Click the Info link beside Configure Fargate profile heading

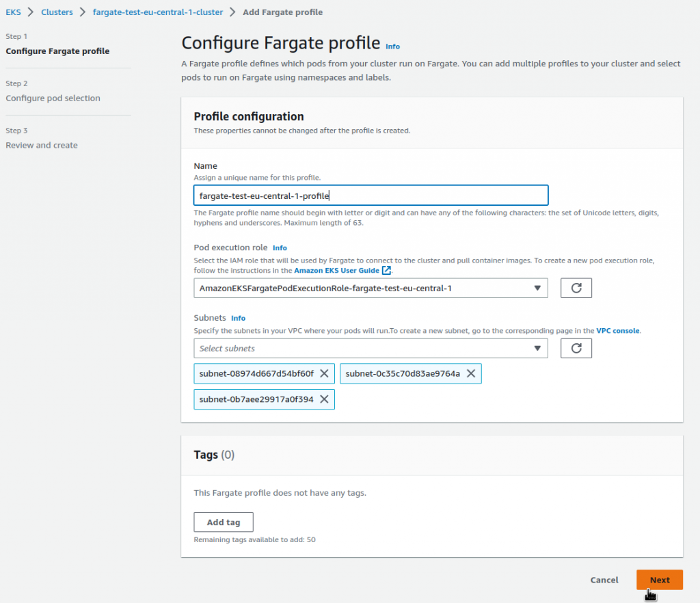click(x=392, y=46)
